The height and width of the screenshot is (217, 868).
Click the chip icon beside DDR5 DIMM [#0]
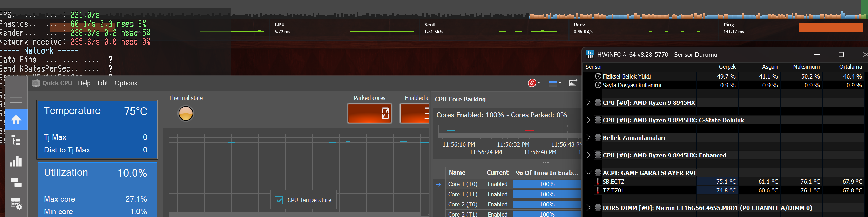tap(598, 208)
